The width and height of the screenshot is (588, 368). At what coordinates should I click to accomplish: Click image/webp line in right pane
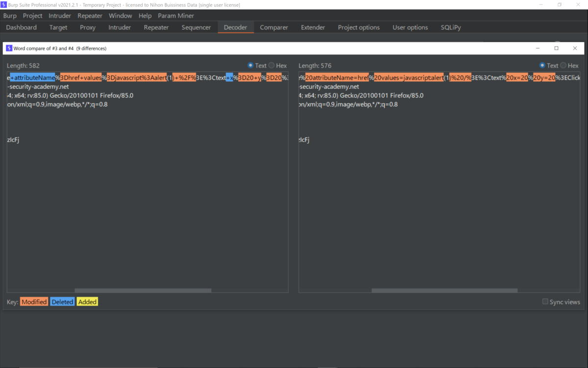coord(348,104)
